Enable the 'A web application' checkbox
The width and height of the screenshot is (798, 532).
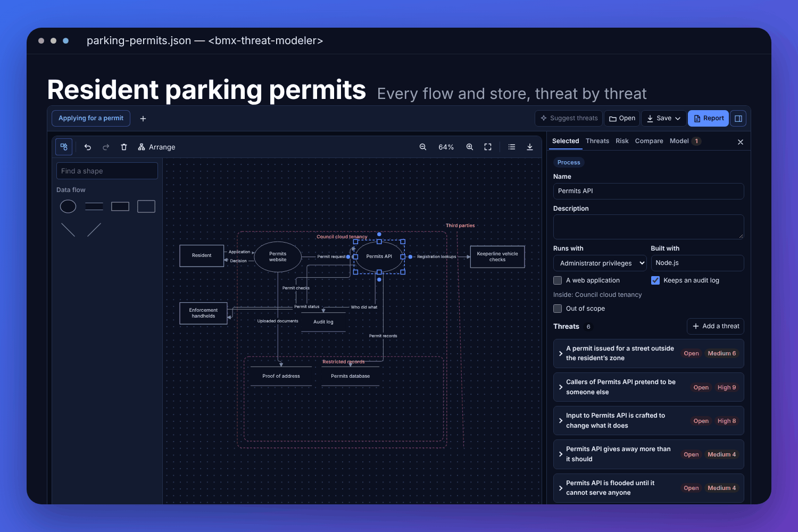pos(558,280)
